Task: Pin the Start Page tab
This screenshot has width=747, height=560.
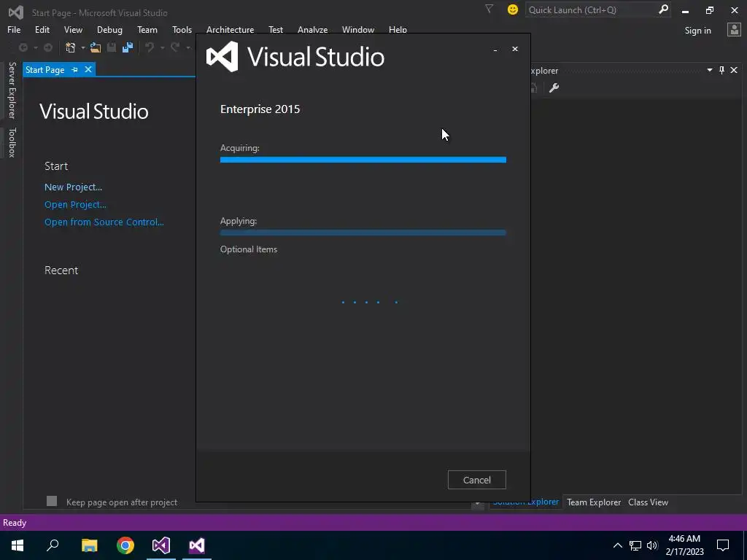Action: [x=75, y=69]
